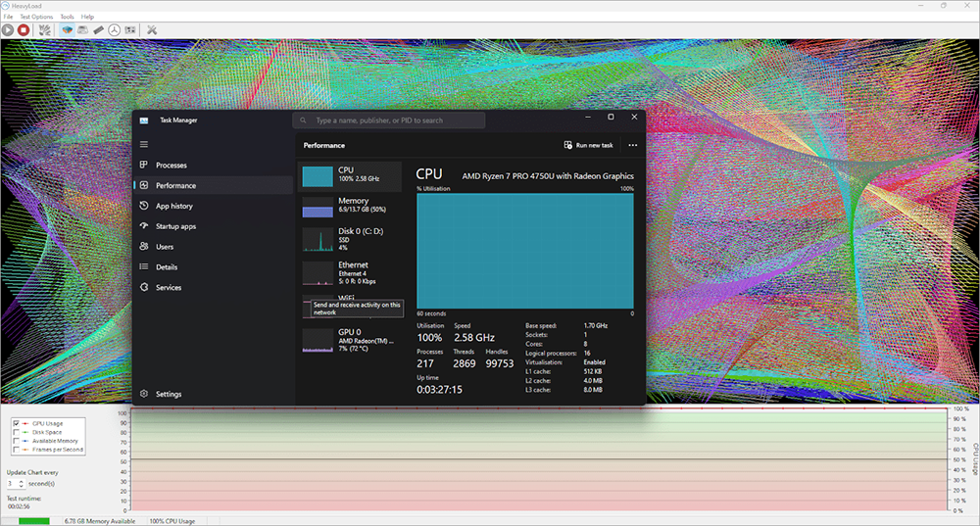The width and height of the screenshot is (980, 526).
Task: Toggle Task Manager hamburger navigation menu
Action: (144, 144)
